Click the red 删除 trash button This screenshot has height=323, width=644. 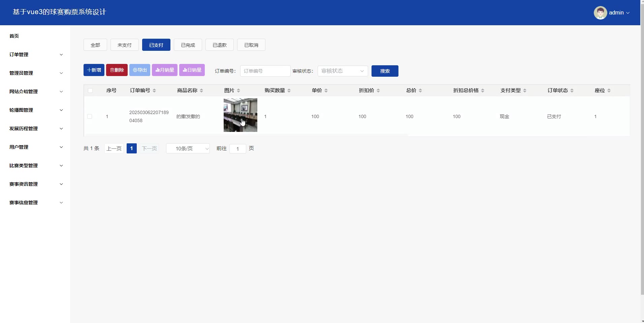coord(117,70)
